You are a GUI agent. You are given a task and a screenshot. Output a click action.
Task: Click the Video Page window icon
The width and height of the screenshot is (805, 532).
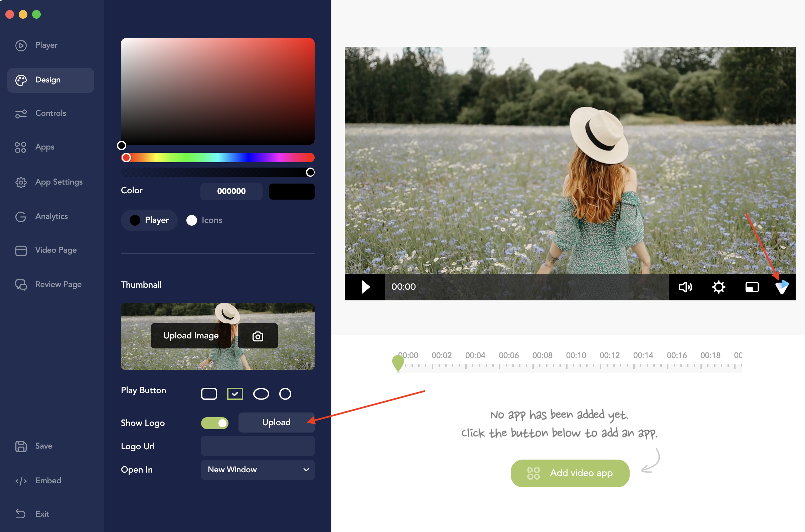click(x=21, y=250)
